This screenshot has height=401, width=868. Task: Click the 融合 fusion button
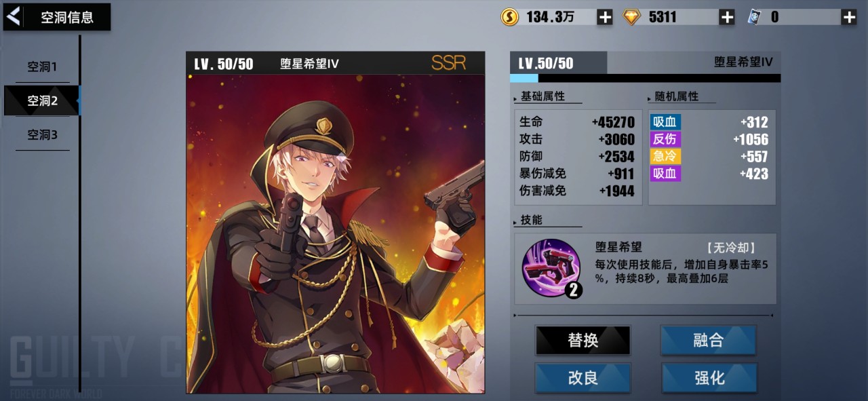709,340
